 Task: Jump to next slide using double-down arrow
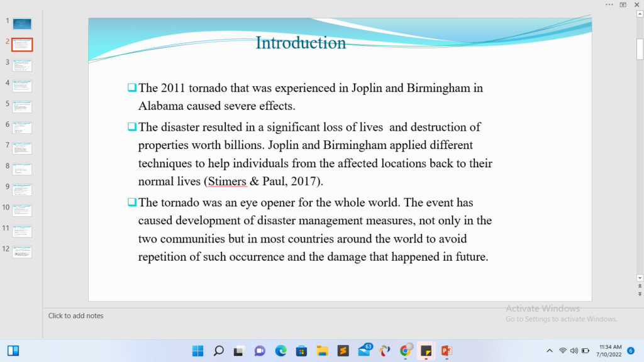click(640, 293)
